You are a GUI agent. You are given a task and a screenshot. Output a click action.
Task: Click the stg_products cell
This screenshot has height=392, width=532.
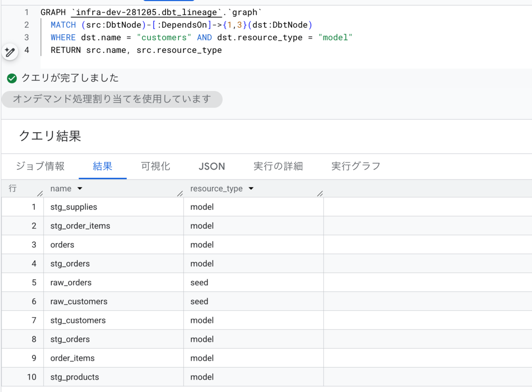[113, 377]
